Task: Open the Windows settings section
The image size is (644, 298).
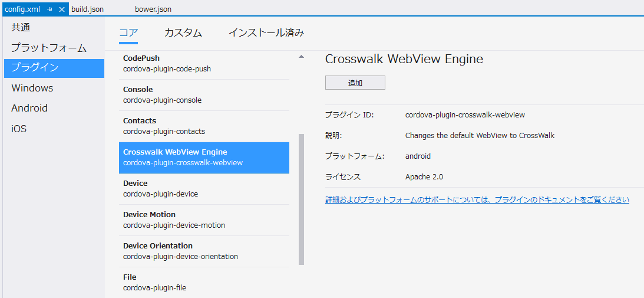Action: (x=32, y=88)
